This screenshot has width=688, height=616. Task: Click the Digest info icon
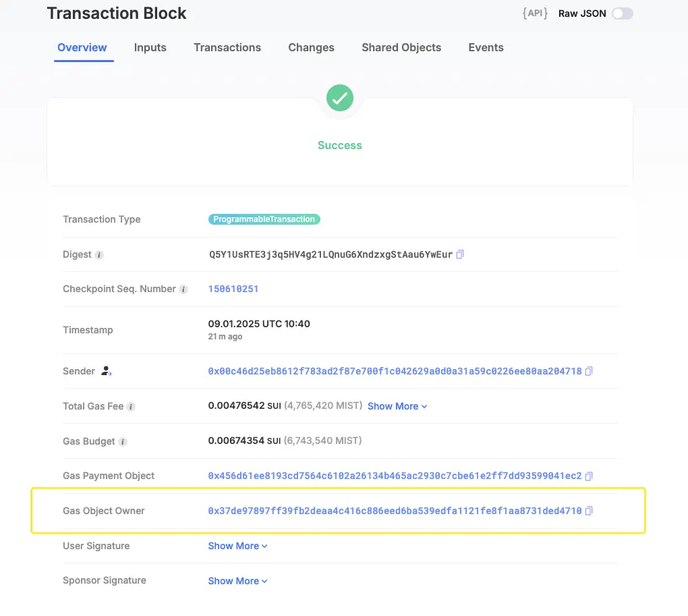(x=99, y=255)
